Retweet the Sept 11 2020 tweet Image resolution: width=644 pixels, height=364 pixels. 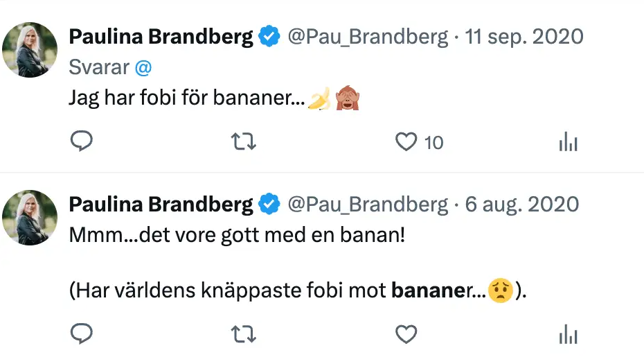click(x=243, y=142)
